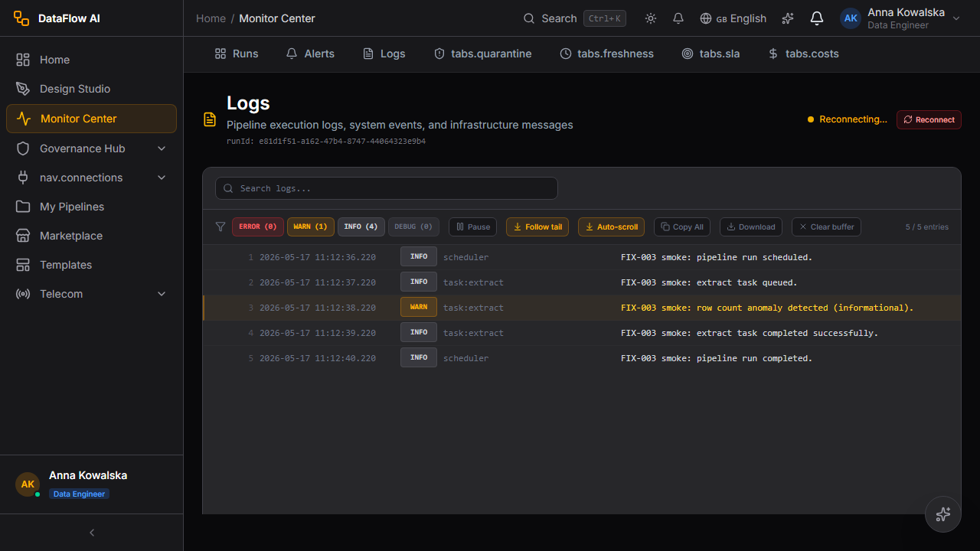Switch to the Logs tab
This screenshot has width=980, height=551.
(x=384, y=54)
